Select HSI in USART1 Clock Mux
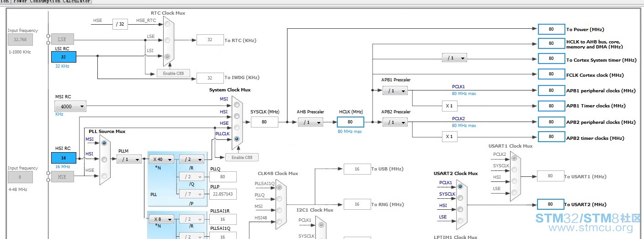The image size is (644, 239). click(x=514, y=181)
